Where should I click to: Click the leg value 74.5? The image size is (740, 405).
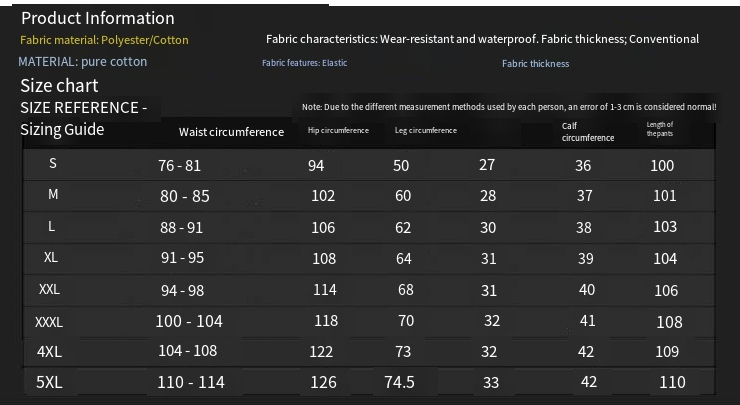click(x=399, y=382)
